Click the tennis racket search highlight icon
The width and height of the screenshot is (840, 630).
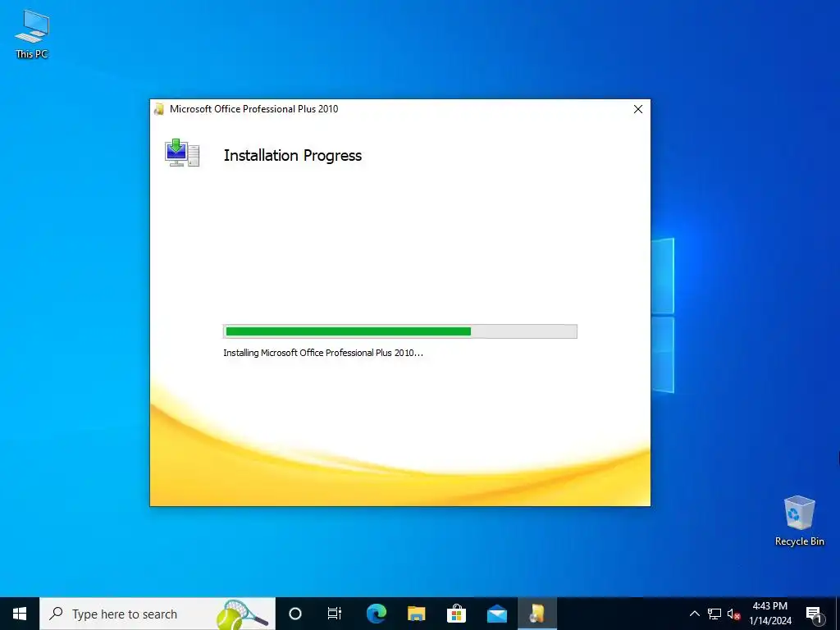[241, 614]
